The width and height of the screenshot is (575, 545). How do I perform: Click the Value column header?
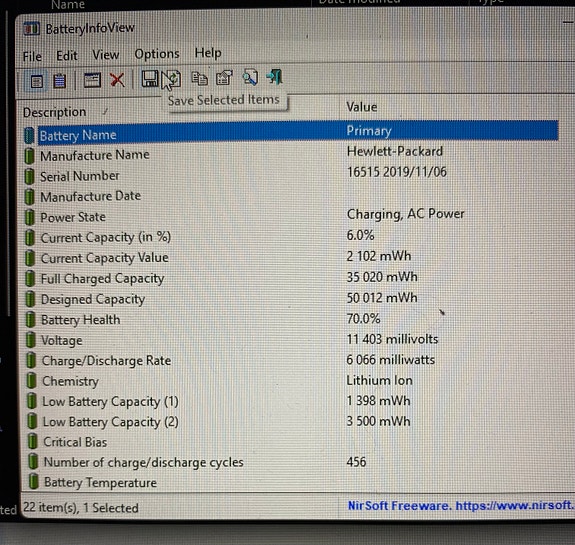[362, 107]
